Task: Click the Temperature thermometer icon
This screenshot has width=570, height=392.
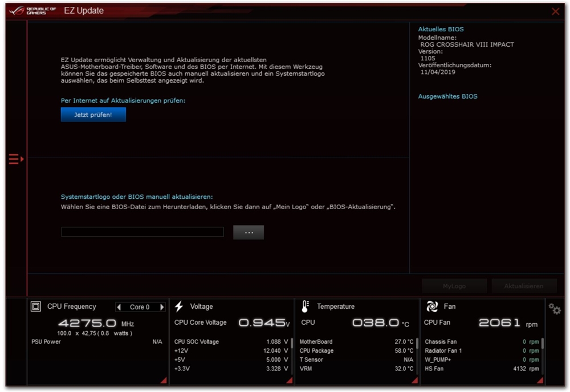Action: click(306, 307)
